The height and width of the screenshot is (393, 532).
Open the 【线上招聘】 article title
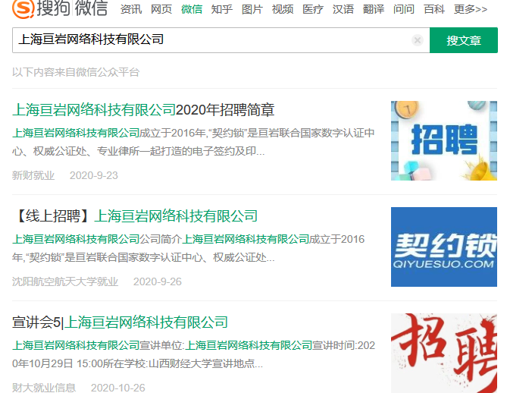point(135,216)
